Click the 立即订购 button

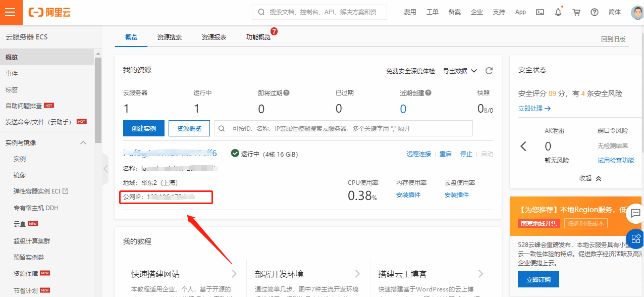539,279
